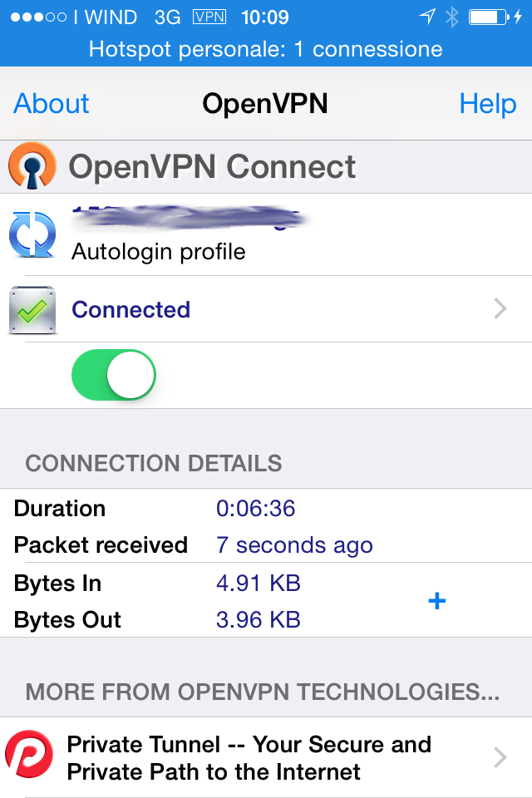This screenshot has width=532, height=798.
Task: Tap the battery icon in status bar
Action: [488, 17]
